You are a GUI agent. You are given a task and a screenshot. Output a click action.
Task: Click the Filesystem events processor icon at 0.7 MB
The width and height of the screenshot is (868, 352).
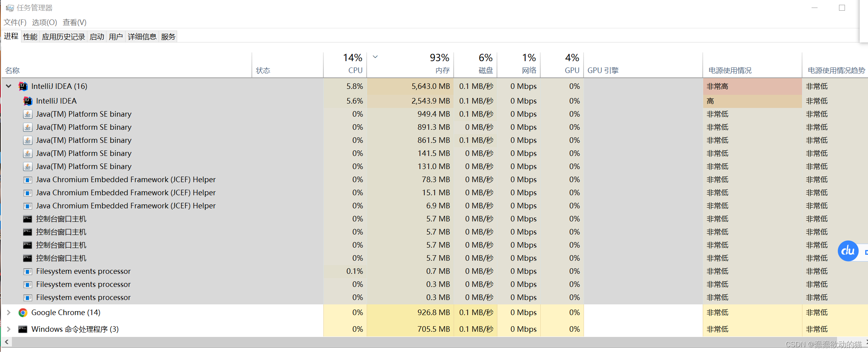27,271
